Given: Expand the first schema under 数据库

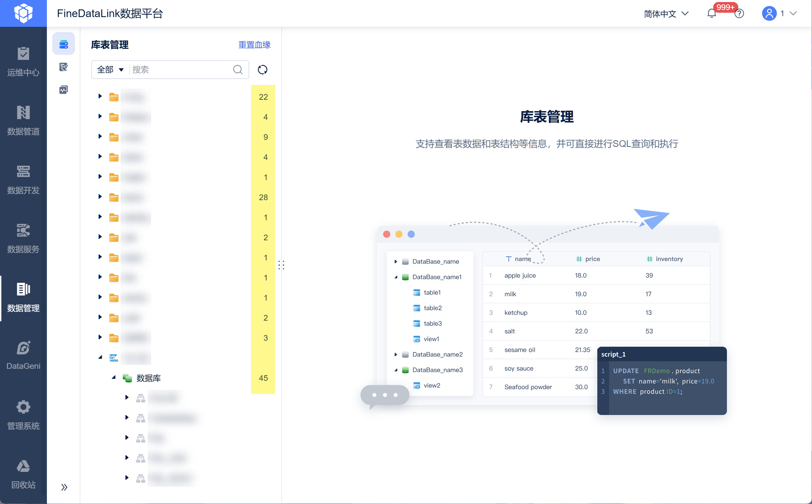Looking at the screenshot, I should 127,398.
